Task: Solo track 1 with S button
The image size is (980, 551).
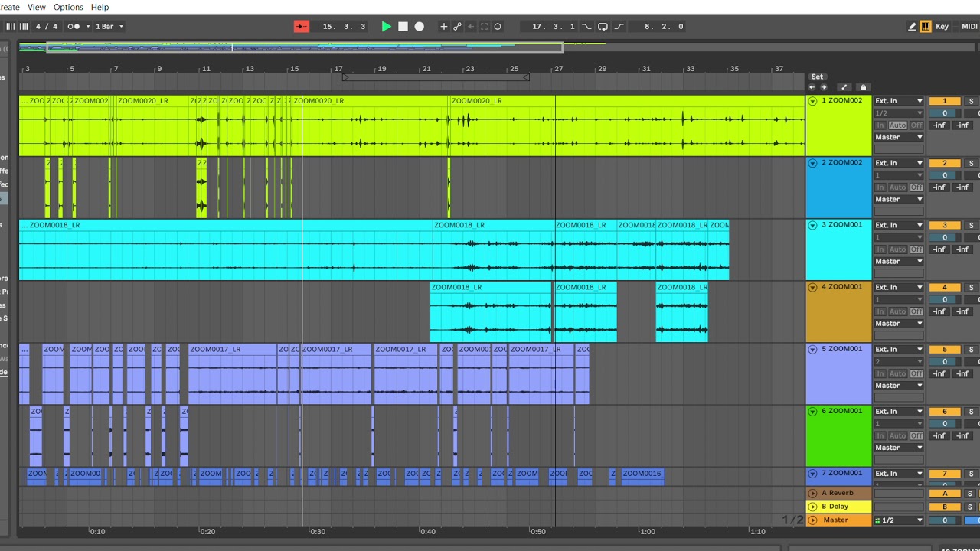Action: point(971,101)
